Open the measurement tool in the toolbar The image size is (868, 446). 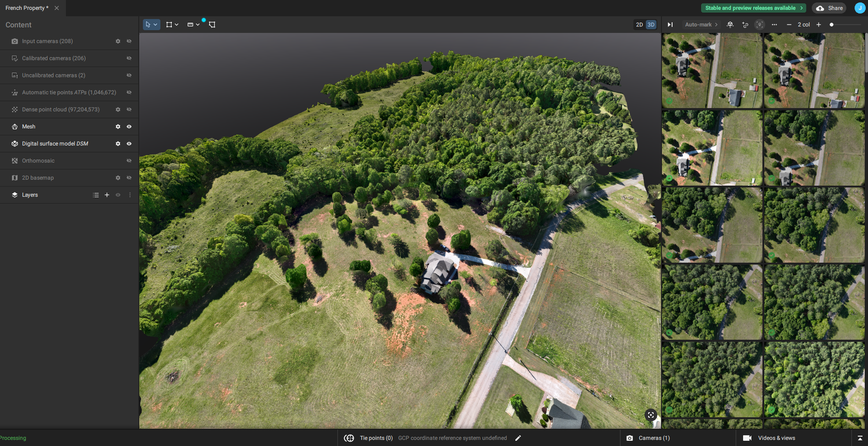pos(190,24)
